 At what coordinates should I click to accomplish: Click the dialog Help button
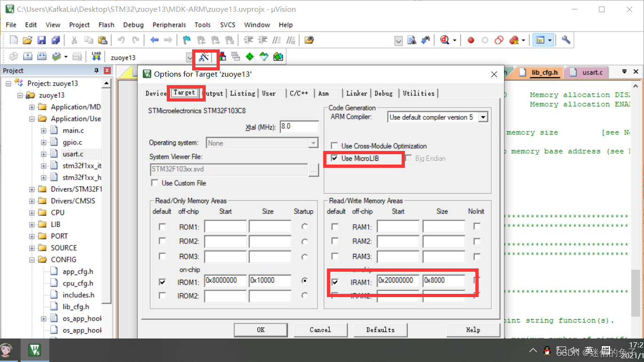(x=473, y=330)
